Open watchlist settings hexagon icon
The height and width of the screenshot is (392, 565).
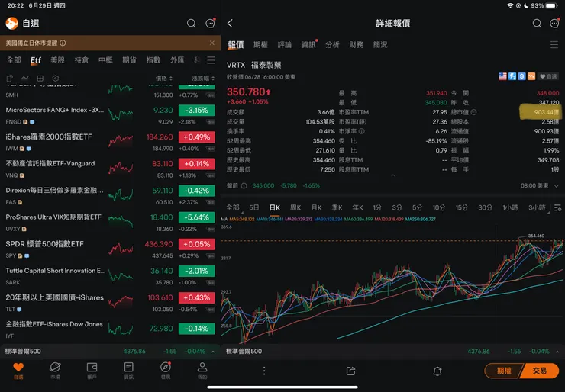click(56, 78)
